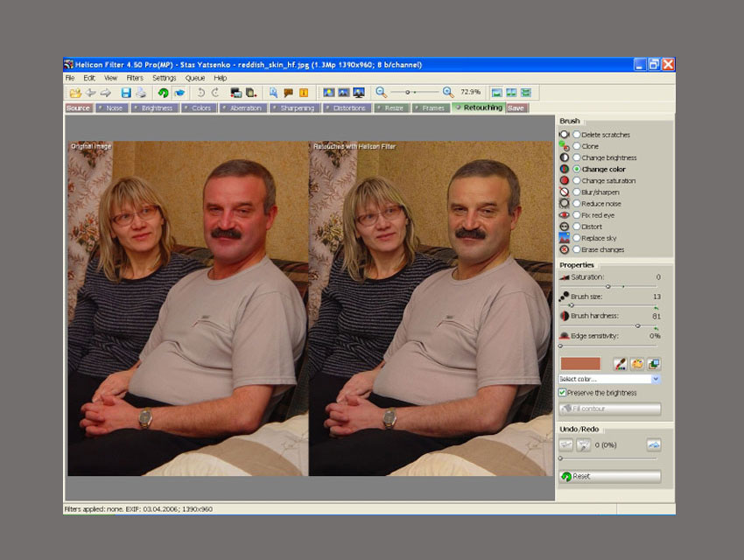This screenshot has width=744, height=560.
Task: Open the Queue menu
Action: pyautogui.click(x=195, y=78)
